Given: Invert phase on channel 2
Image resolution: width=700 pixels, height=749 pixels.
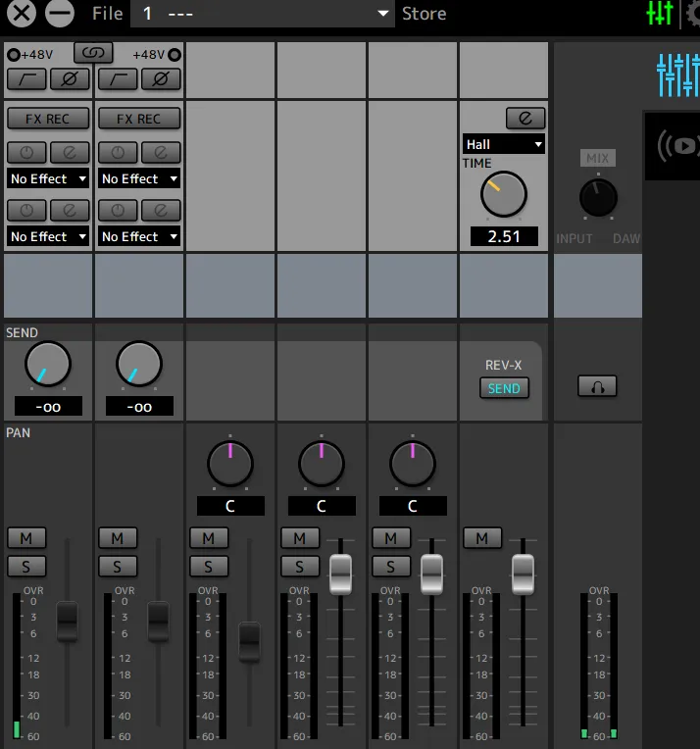Looking at the screenshot, I should [162, 78].
